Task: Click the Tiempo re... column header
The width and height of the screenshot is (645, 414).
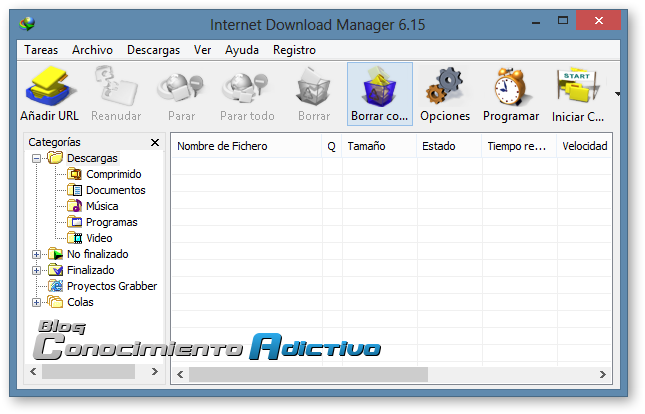Action: point(519,146)
